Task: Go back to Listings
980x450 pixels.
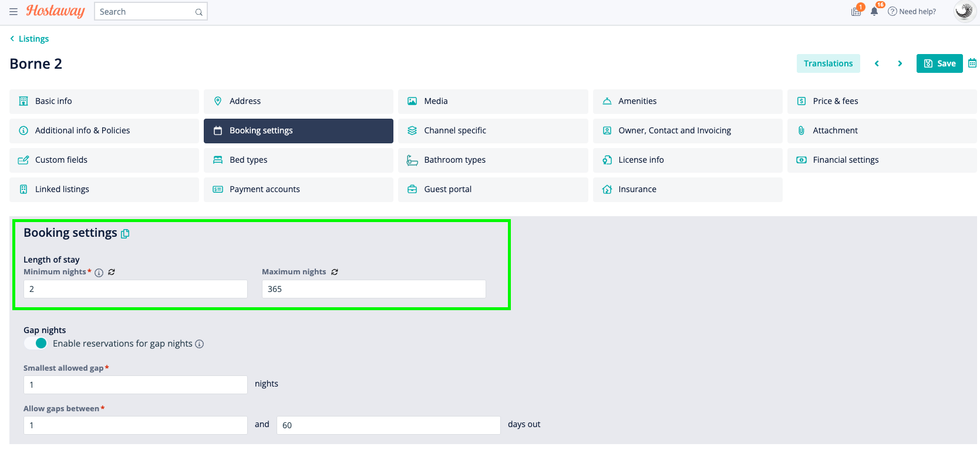Action: pos(29,39)
